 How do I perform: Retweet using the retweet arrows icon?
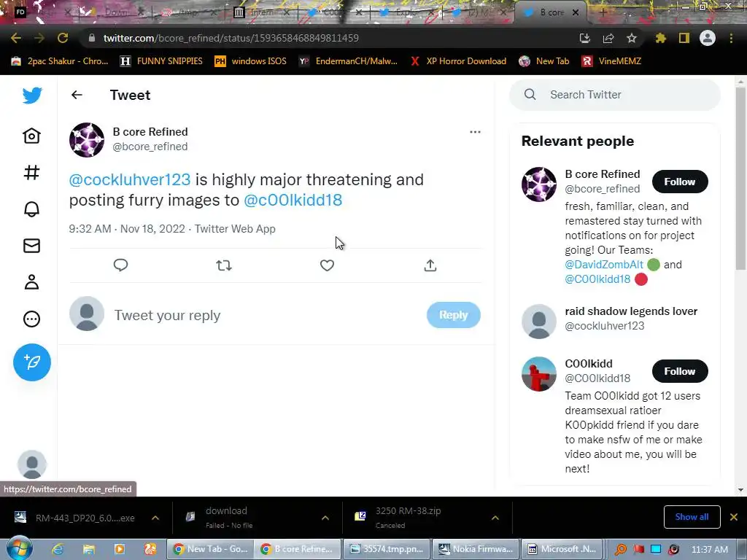[224, 265]
